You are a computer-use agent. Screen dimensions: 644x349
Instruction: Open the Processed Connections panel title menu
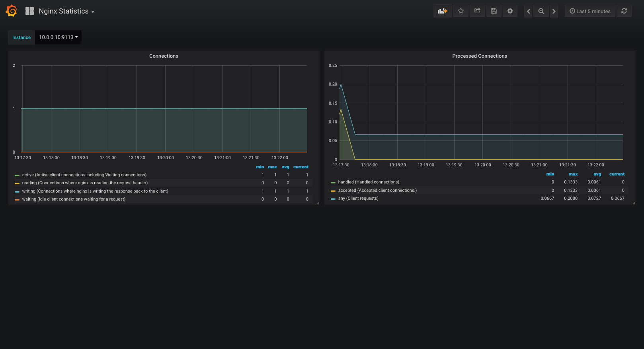pyautogui.click(x=480, y=56)
